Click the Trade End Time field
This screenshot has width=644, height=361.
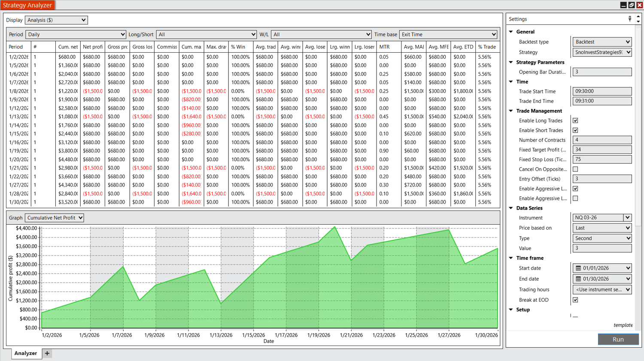point(602,101)
